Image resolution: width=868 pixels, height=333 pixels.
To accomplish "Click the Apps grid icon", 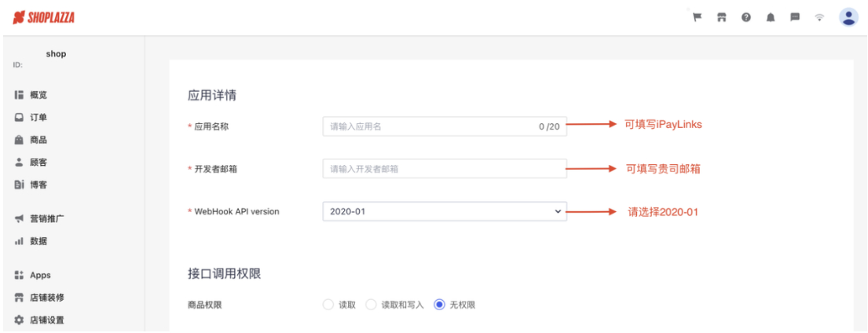I will pos(19,275).
